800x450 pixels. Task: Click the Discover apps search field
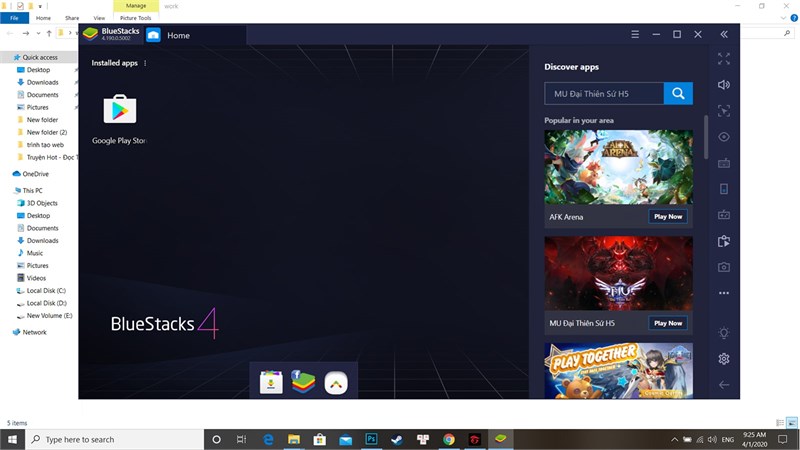click(x=604, y=93)
